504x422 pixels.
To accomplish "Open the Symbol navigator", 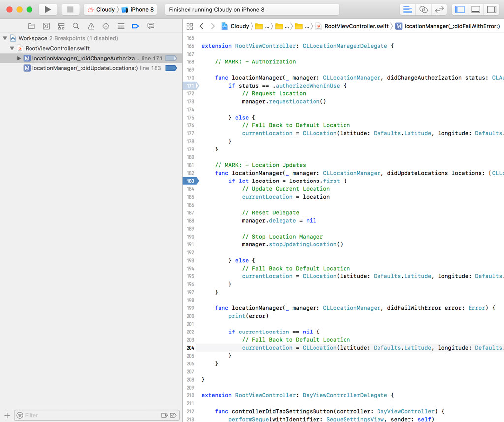I will (x=61, y=26).
